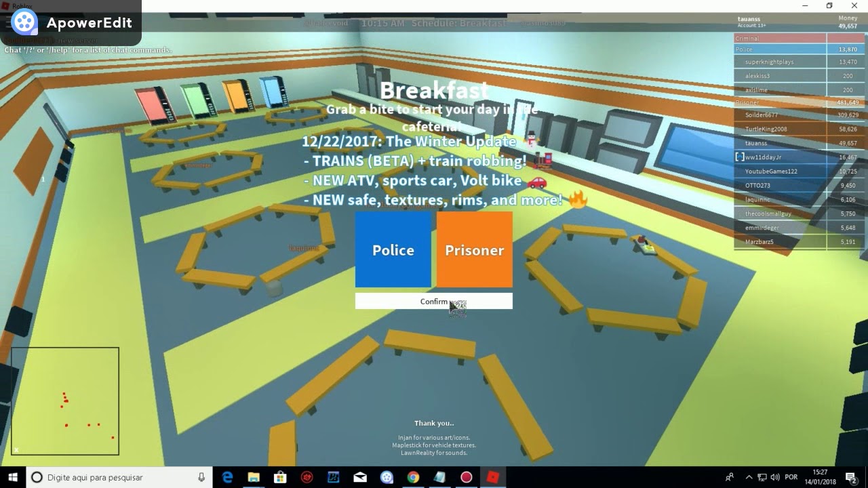Open the red record-circle taskbar app
Screen dimensions: 868x488
(467, 477)
